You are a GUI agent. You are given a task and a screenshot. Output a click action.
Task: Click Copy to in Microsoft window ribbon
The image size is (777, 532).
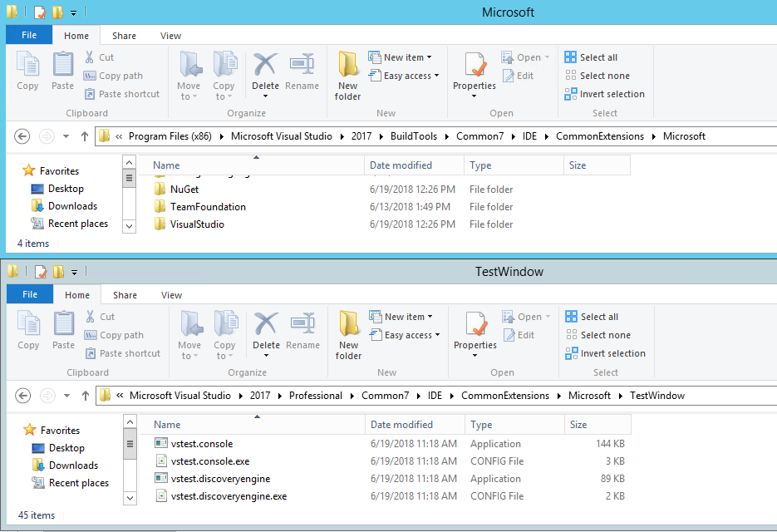pyautogui.click(x=224, y=76)
